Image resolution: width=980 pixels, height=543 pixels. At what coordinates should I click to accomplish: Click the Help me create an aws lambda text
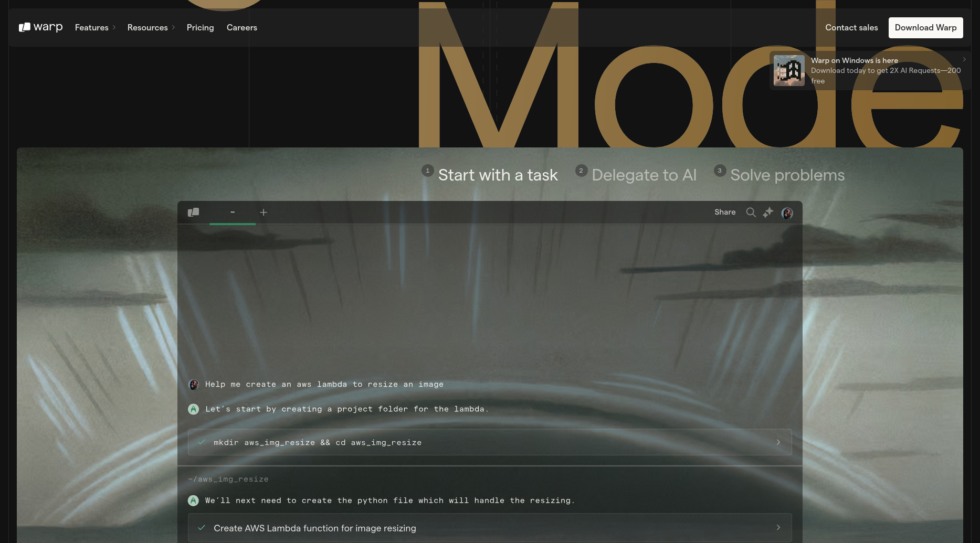pyautogui.click(x=324, y=385)
